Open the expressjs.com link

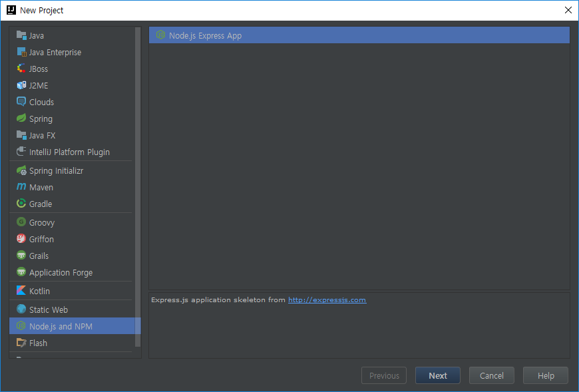(x=327, y=299)
